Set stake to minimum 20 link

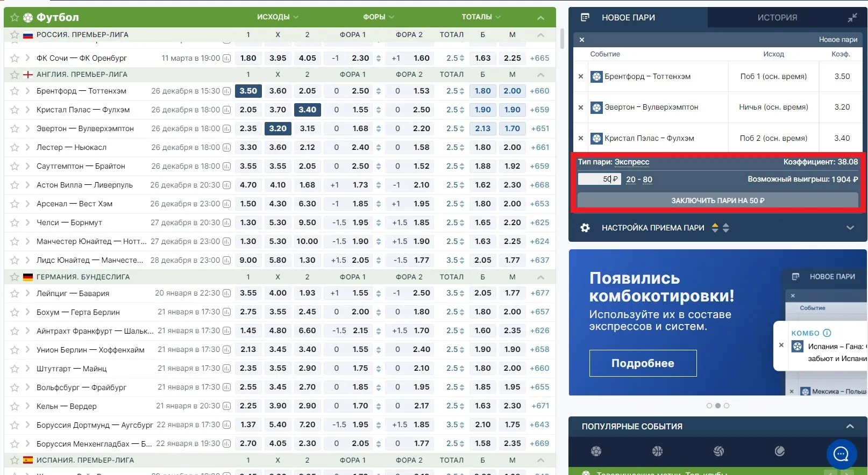[x=631, y=179]
